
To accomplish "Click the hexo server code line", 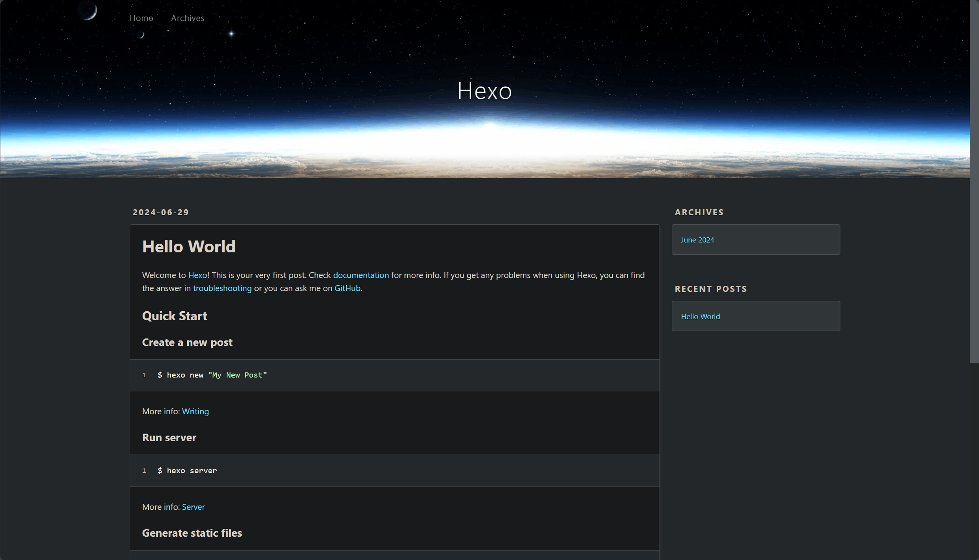I will [x=187, y=471].
